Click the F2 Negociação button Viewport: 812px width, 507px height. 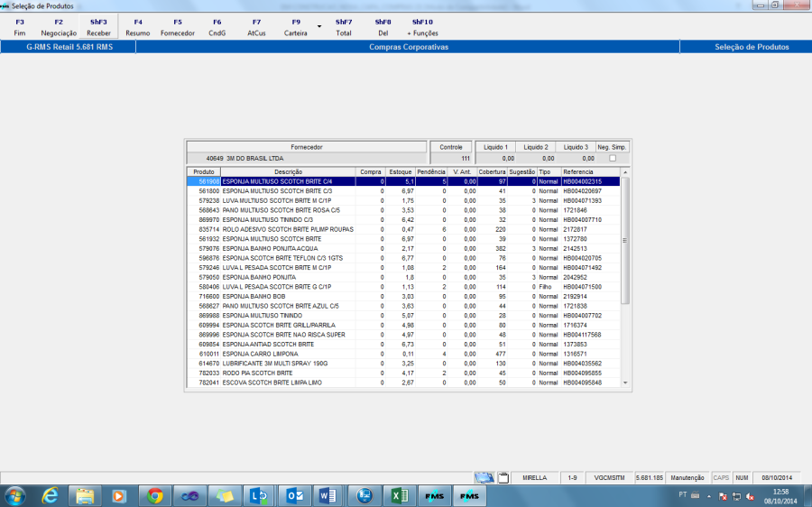point(59,27)
